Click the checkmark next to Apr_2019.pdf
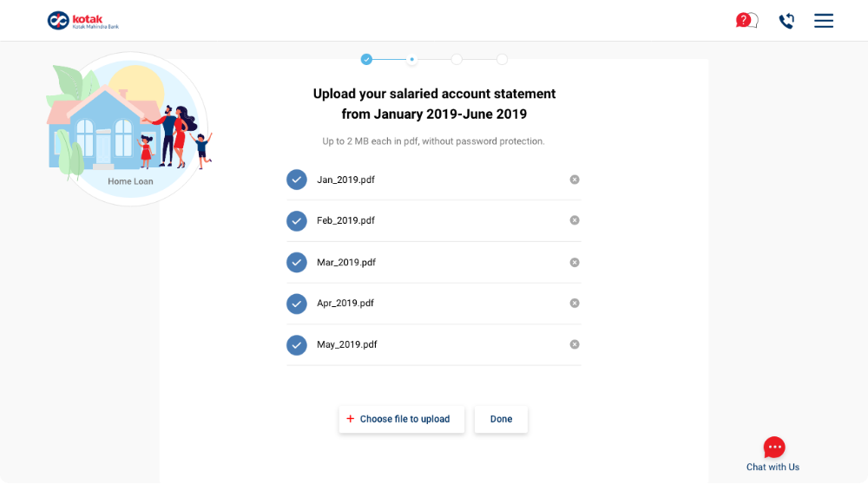Image resolution: width=868 pixels, height=484 pixels. (x=297, y=304)
